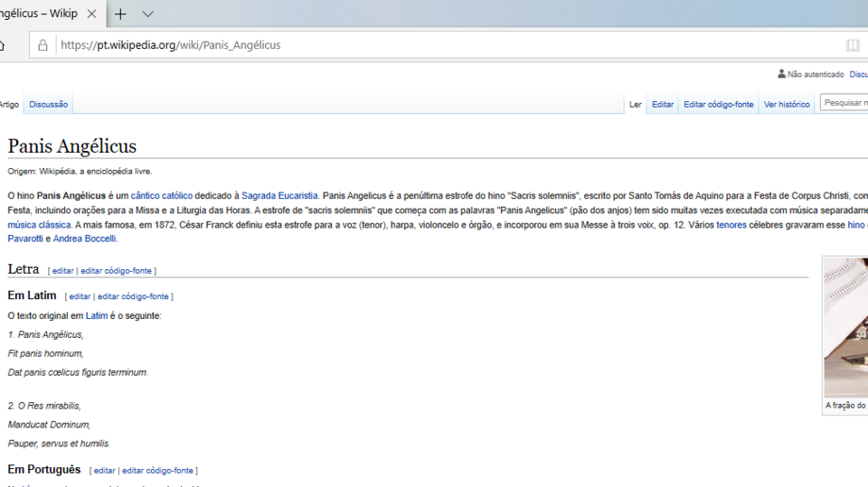Viewport: 868px width, 487px height.
Task: Select the Ler tab
Action: tap(635, 105)
